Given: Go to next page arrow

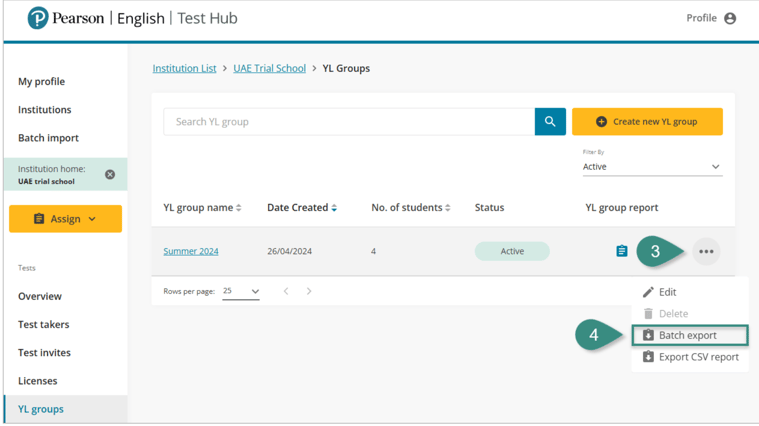Looking at the screenshot, I should click(x=309, y=291).
